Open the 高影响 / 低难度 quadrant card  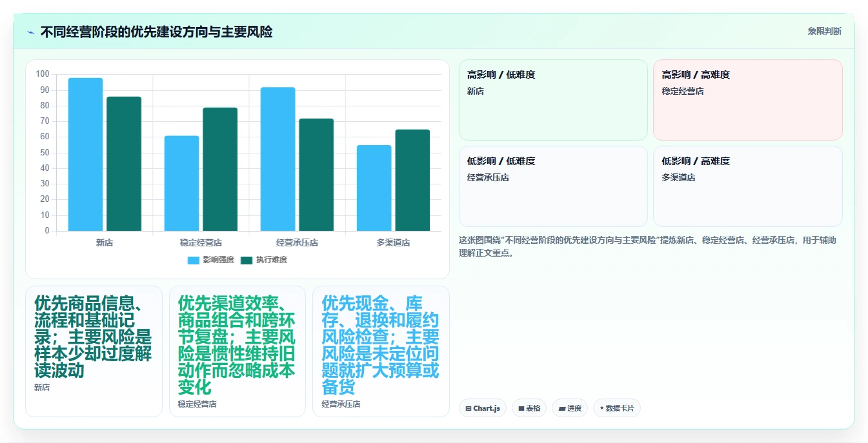pos(553,100)
